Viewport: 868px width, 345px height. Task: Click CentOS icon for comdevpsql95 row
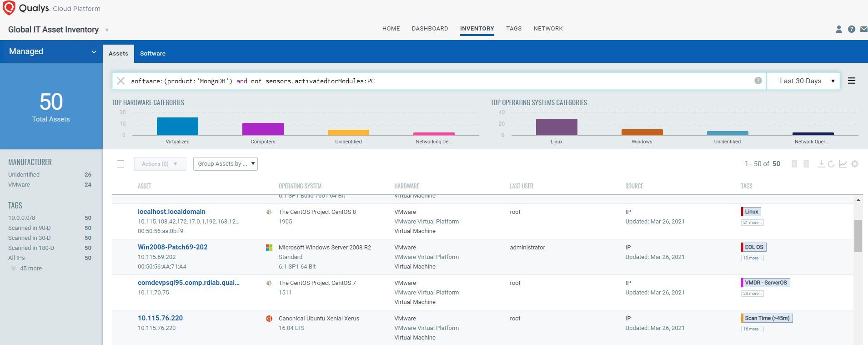[269, 283]
